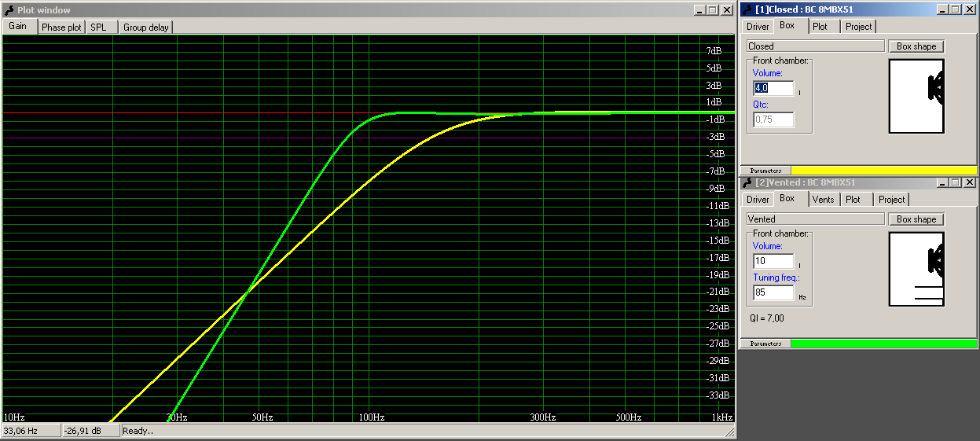The width and height of the screenshot is (980, 441).
Task: Click the Ready.. status text
Action: pos(138,431)
